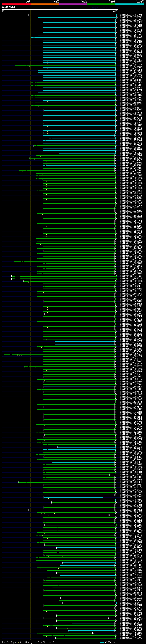Image resolution: width=146 pixels, height=644 pixels.
Task: Click the UniRef100_Q9SQF4 label
Action: point(131,70)
